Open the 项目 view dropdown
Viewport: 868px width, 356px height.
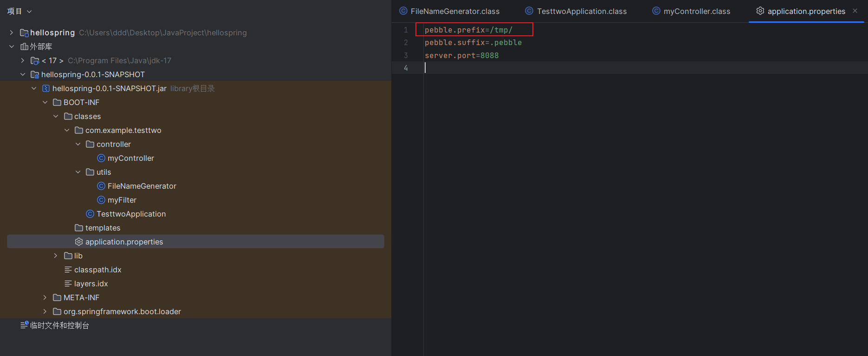[19, 11]
